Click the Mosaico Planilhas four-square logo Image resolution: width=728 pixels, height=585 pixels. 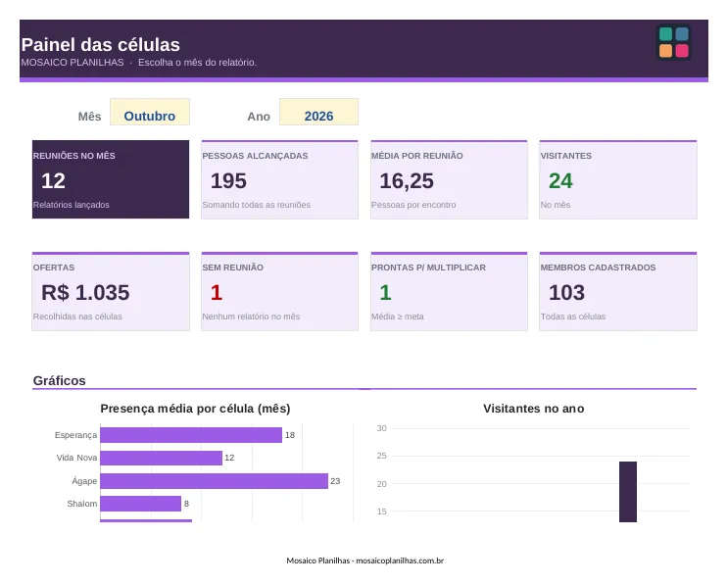point(674,42)
